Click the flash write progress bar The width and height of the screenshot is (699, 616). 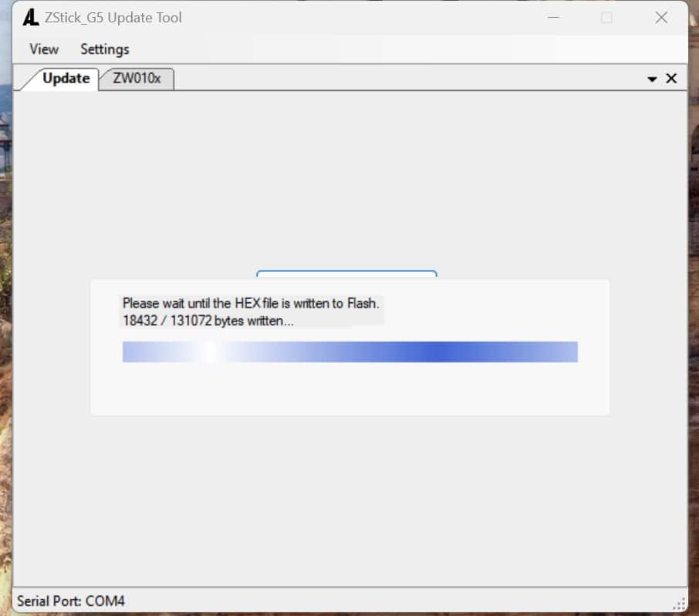(x=350, y=352)
